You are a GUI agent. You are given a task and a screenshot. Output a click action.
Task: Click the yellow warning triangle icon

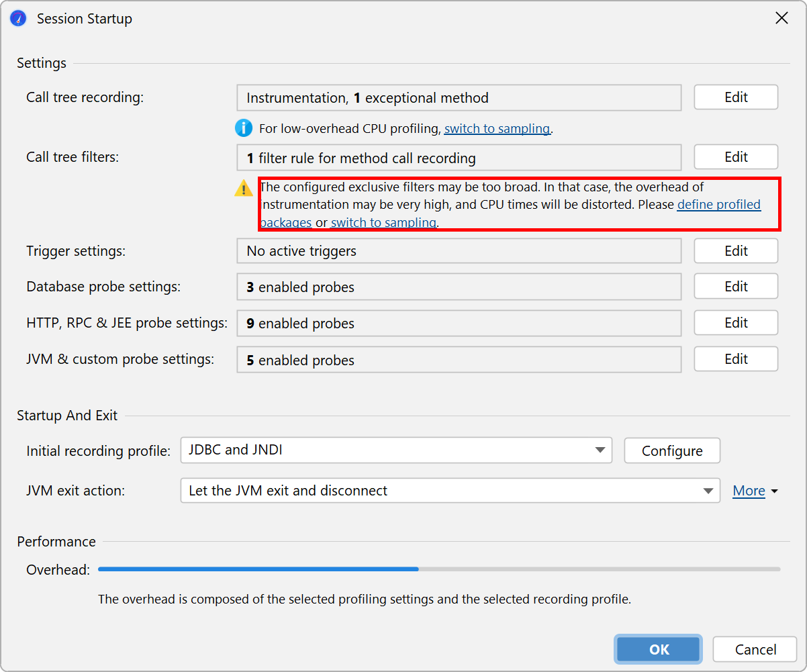243,189
